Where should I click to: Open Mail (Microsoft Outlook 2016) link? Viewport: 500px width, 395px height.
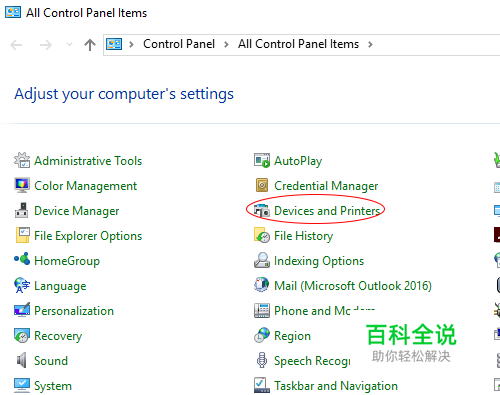click(353, 286)
